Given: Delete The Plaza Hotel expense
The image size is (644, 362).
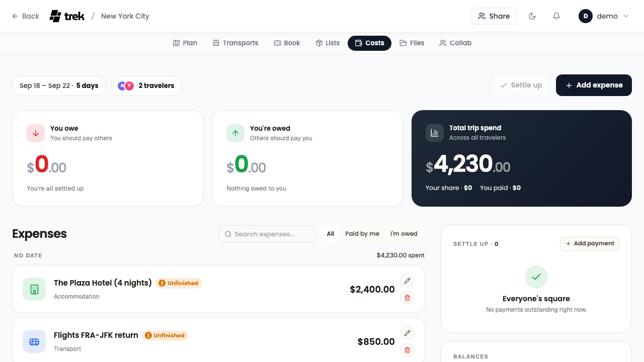Looking at the screenshot, I should pyautogui.click(x=407, y=298).
